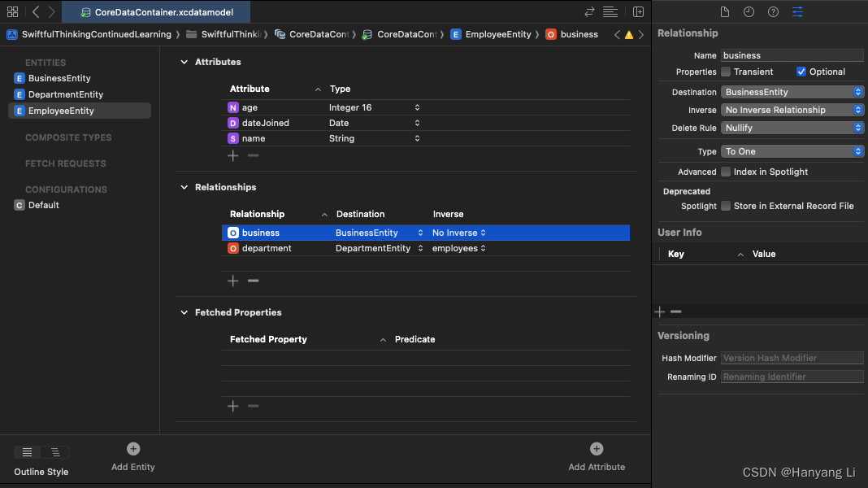Screen dimensions: 868x488
Task: Select the CoreDataContainer.xcdatamodel tab
Action: coord(157,12)
